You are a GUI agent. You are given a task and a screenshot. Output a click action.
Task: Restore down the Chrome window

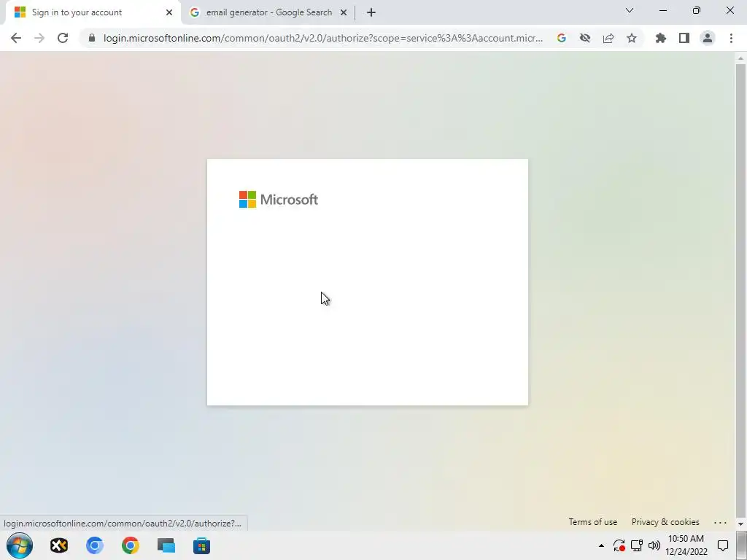pyautogui.click(x=697, y=10)
